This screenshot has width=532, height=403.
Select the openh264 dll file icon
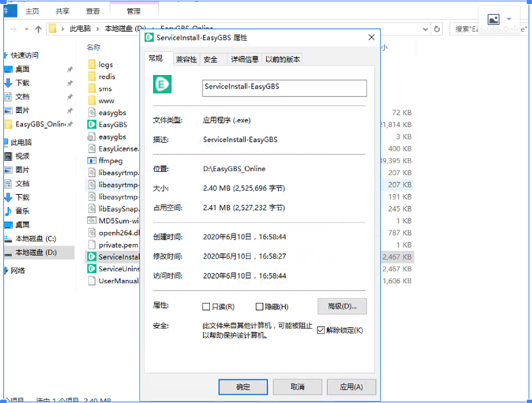[x=91, y=233]
